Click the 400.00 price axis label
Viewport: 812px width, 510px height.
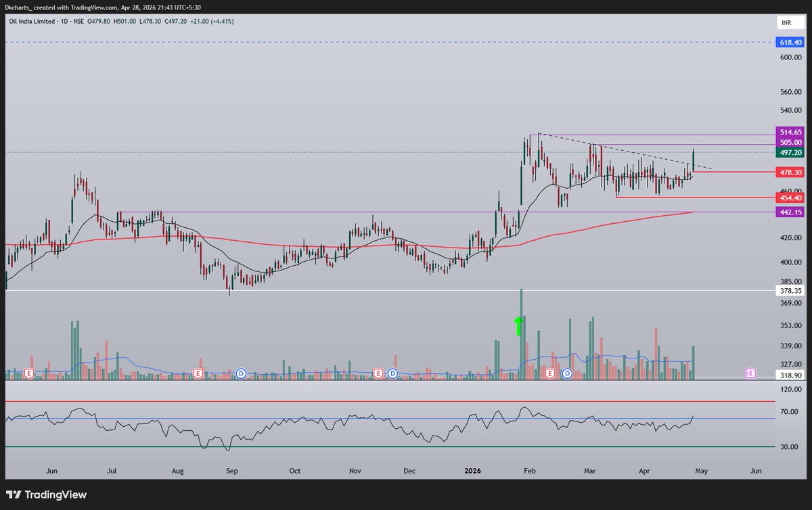[x=790, y=262]
